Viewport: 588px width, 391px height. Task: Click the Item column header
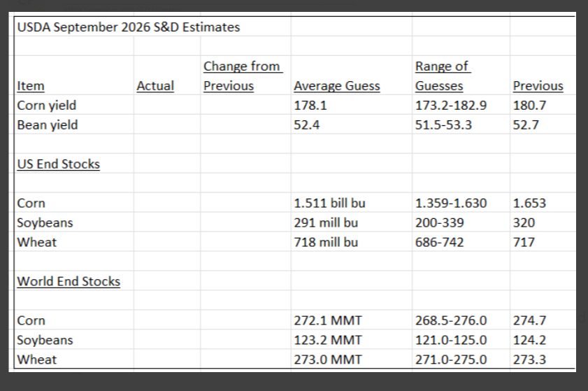[x=31, y=86]
